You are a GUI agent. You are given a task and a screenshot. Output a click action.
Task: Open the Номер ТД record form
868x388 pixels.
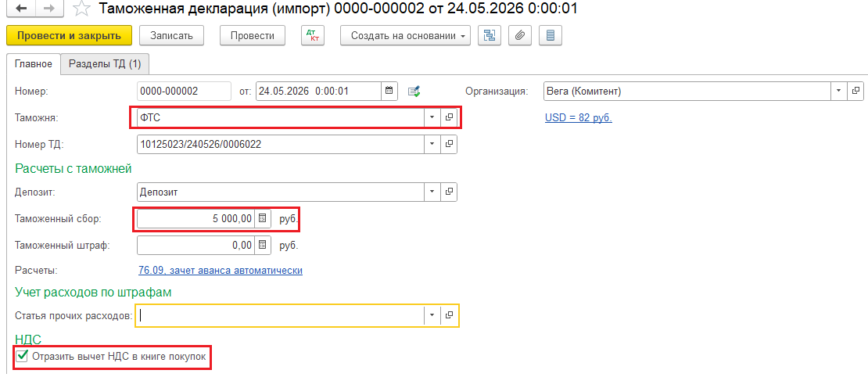coord(449,144)
